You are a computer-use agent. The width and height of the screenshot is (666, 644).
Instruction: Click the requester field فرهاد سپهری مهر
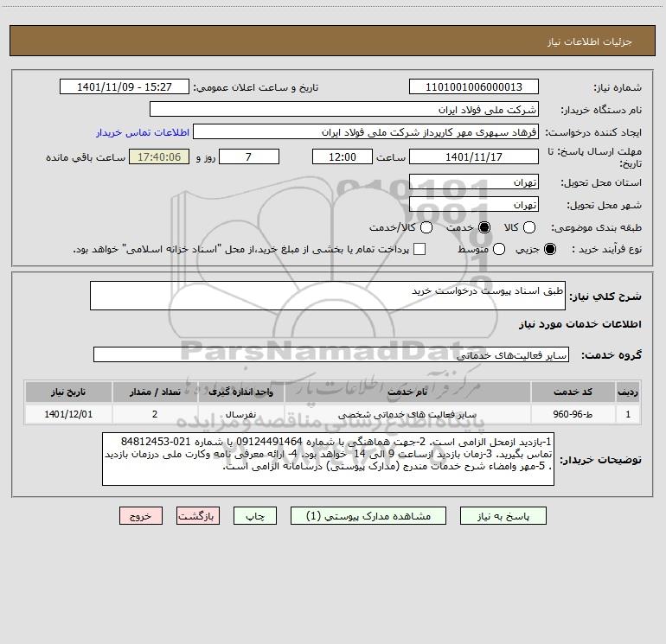(x=366, y=131)
